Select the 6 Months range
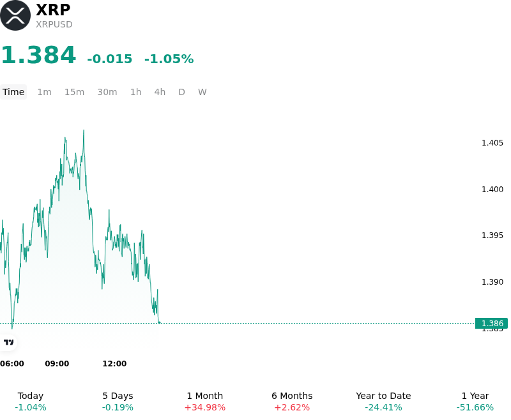511x420 pixels. (292, 401)
